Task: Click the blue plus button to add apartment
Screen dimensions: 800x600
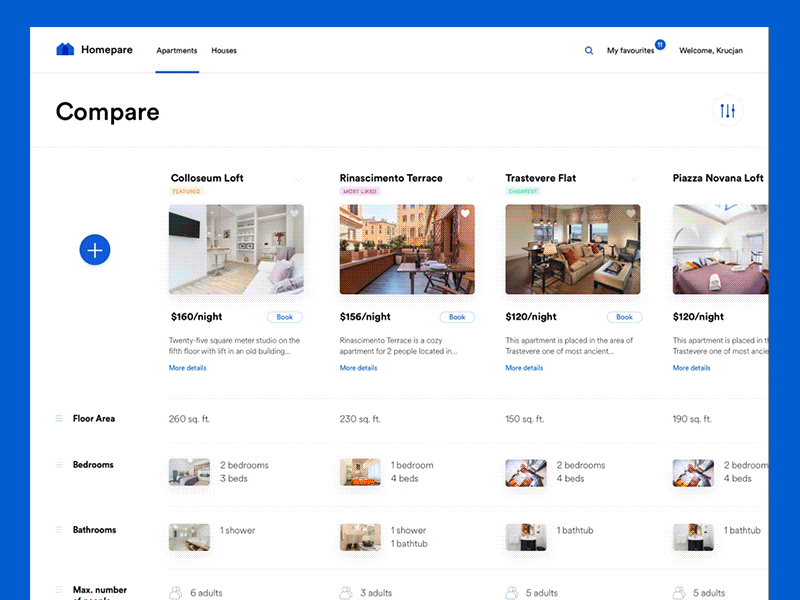Action: 95,249
